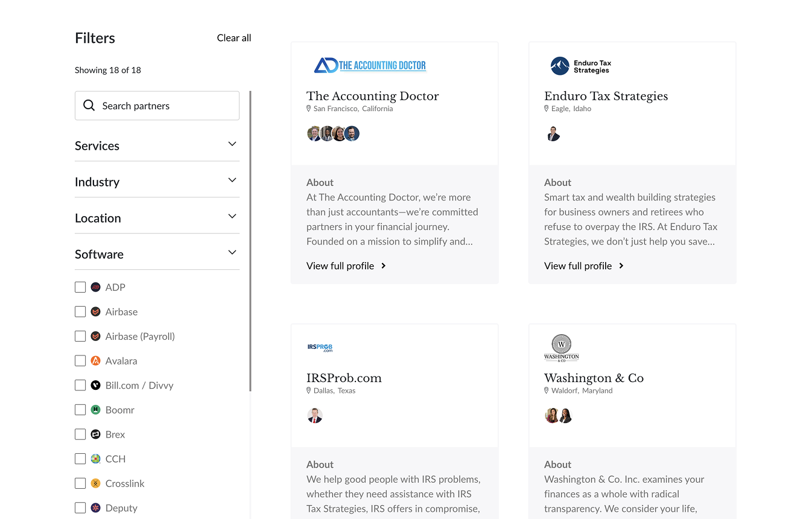Viewport: 812px width, 519px height.
Task: Toggle the Boomr checkbox
Action: coord(80,410)
